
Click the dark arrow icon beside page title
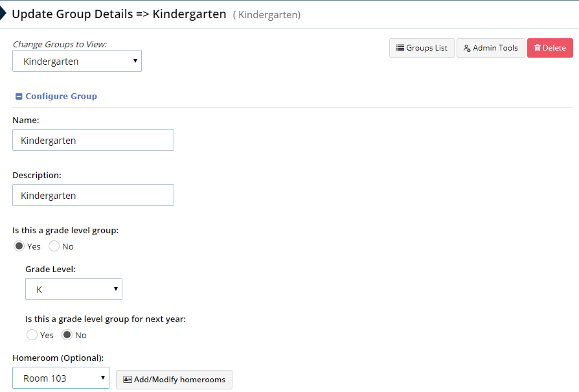click(x=3, y=13)
